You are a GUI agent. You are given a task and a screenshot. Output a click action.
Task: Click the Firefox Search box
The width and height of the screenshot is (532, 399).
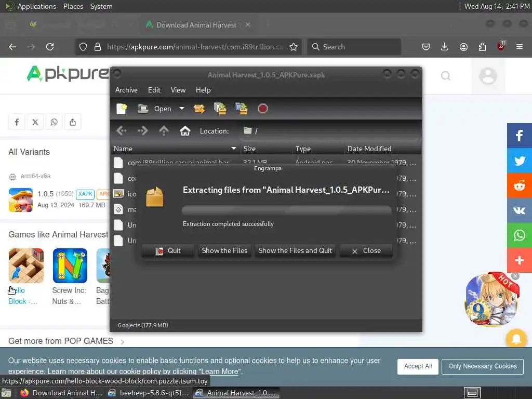[354, 47]
